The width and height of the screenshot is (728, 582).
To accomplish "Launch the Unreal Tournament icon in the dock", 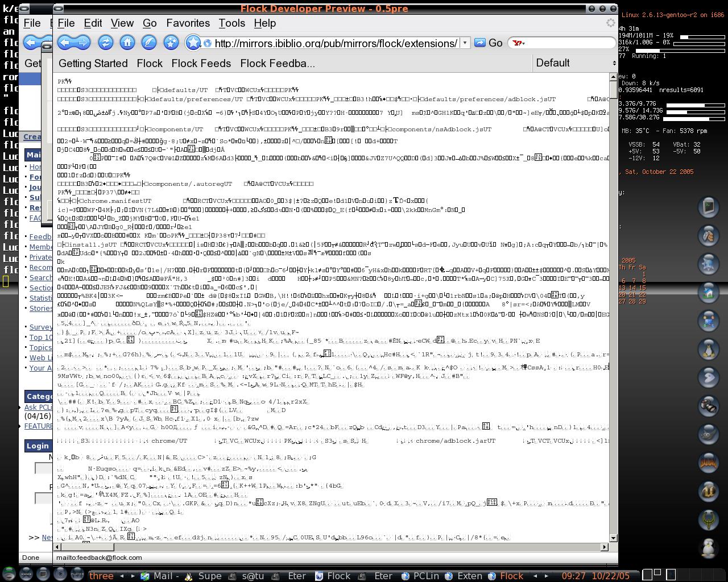I will tap(709, 491).
